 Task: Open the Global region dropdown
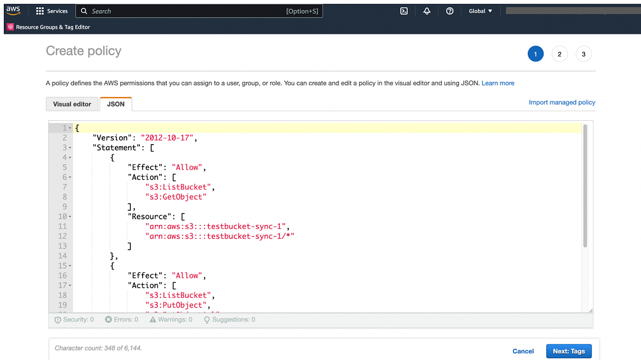coord(480,11)
